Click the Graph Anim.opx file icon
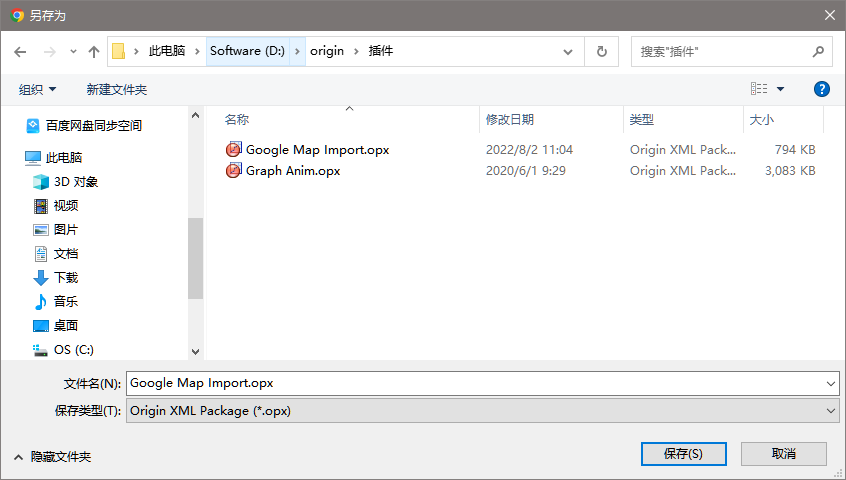This screenshot has height=480, width=846. [233, 170]
